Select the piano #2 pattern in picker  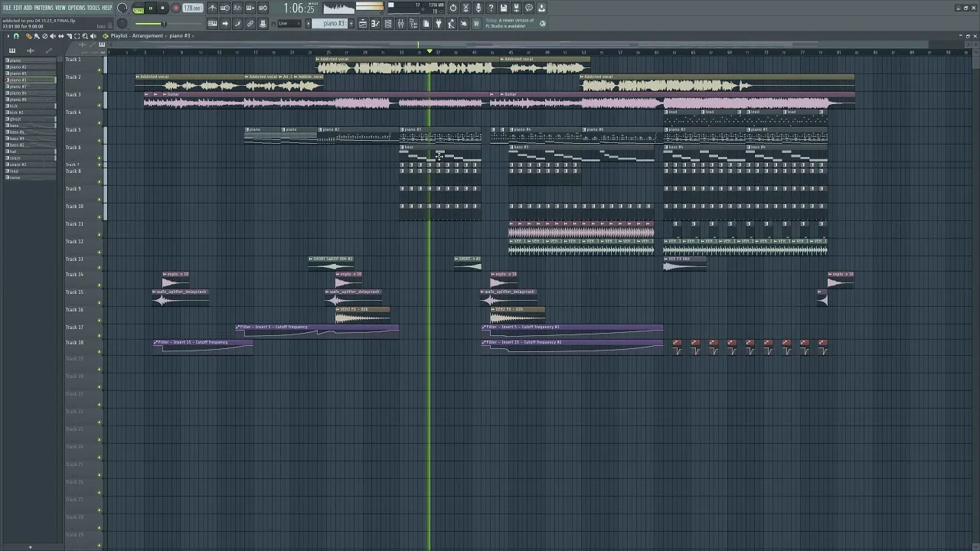pos(31,67)
